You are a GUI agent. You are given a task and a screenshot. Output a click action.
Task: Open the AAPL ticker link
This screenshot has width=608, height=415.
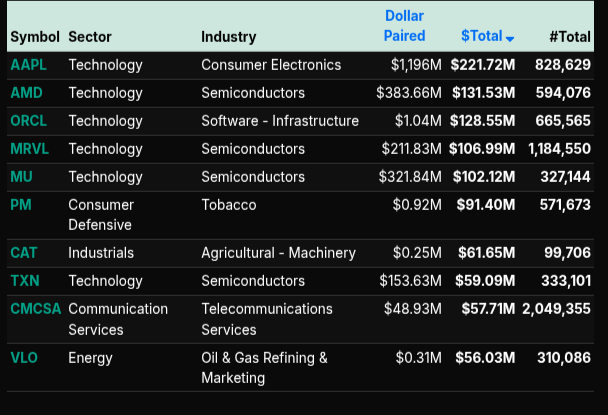click(28, 65)
